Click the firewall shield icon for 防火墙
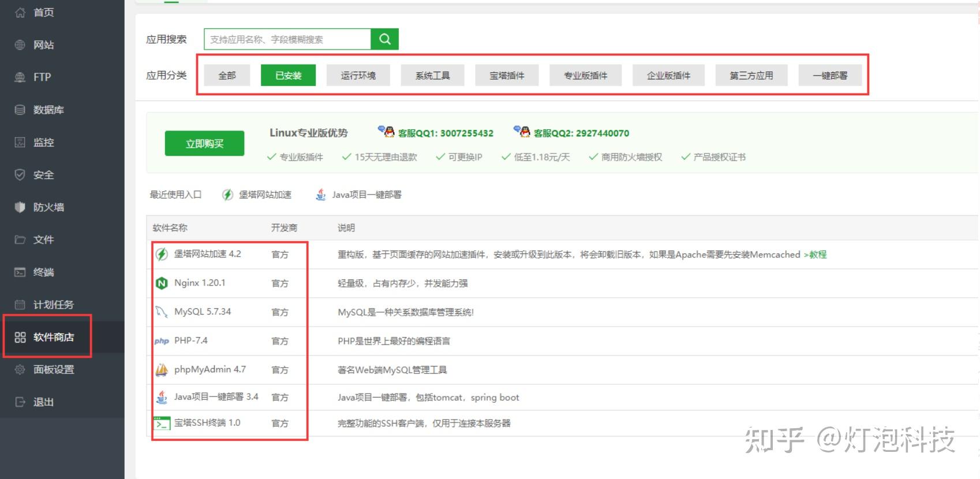Viewport: 980px width, 479px height. click(20, 207)
